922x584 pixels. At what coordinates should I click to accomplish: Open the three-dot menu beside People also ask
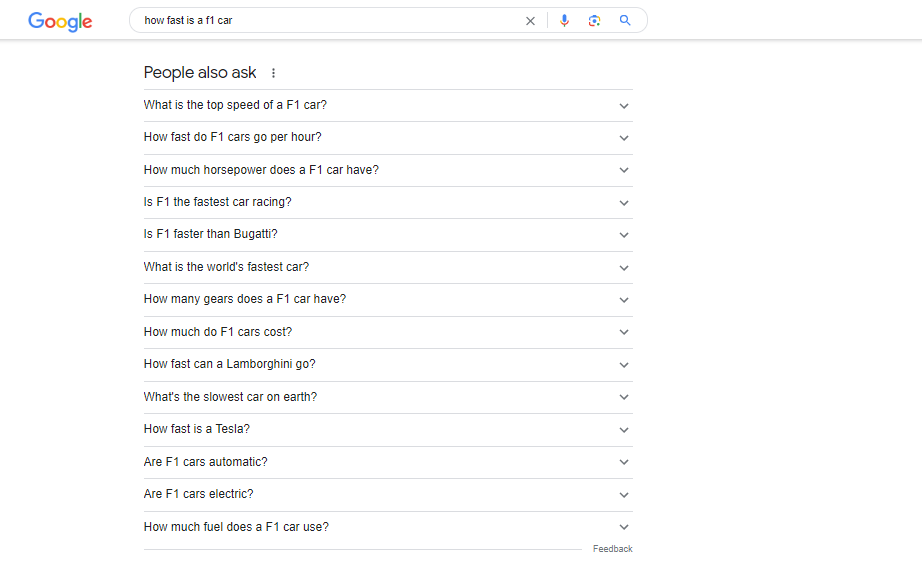coord(273,73)
